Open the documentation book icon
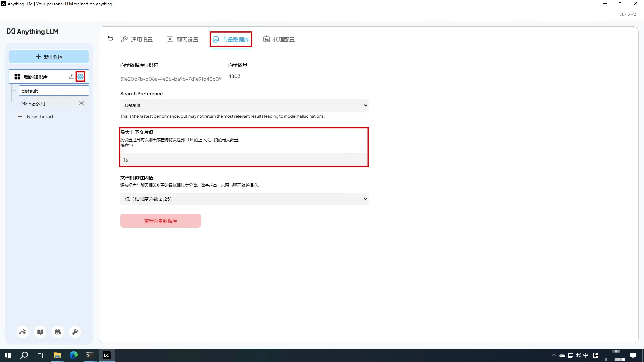The image size is (644, 362). [40, 332]
